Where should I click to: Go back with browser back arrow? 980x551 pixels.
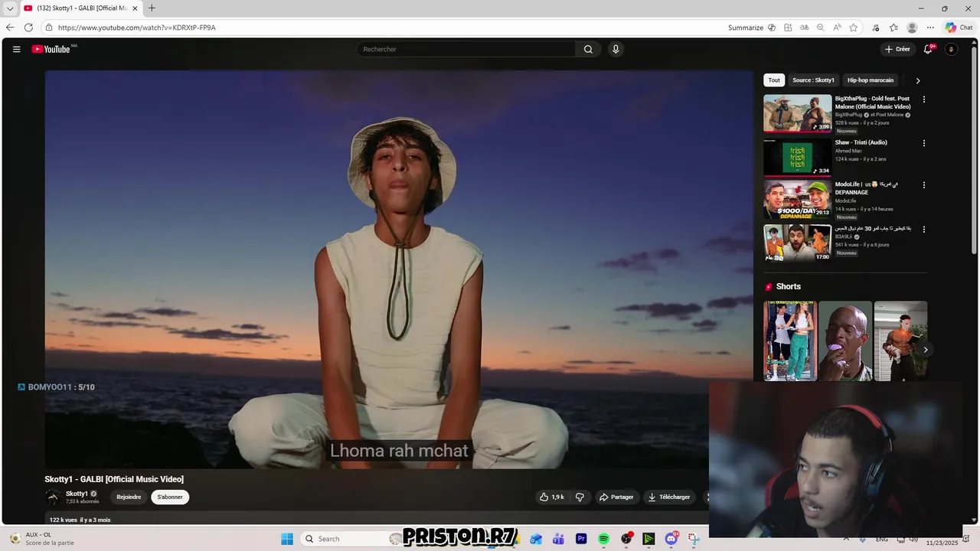[10, 28]
